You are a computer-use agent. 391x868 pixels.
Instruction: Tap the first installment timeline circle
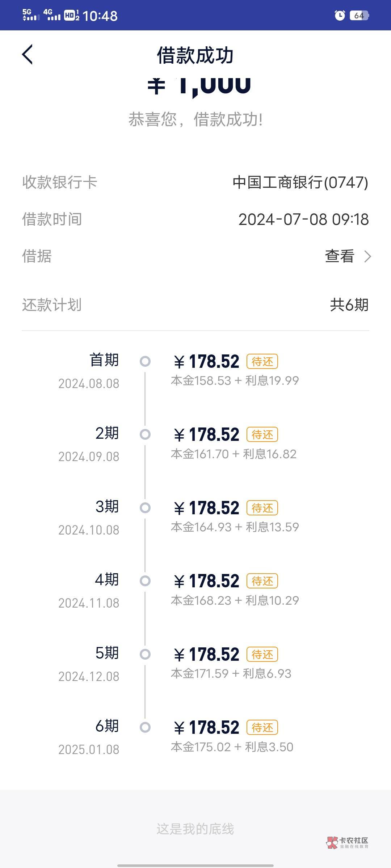pos(145,361)
